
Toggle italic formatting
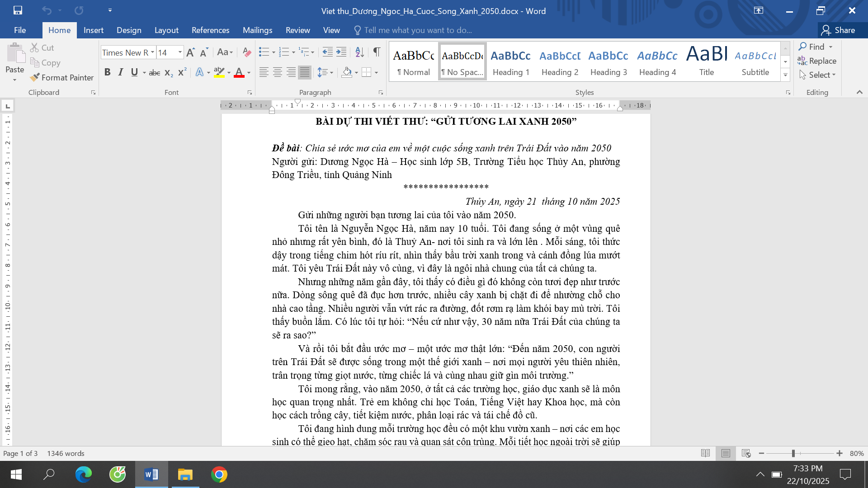tap(121, 72)
